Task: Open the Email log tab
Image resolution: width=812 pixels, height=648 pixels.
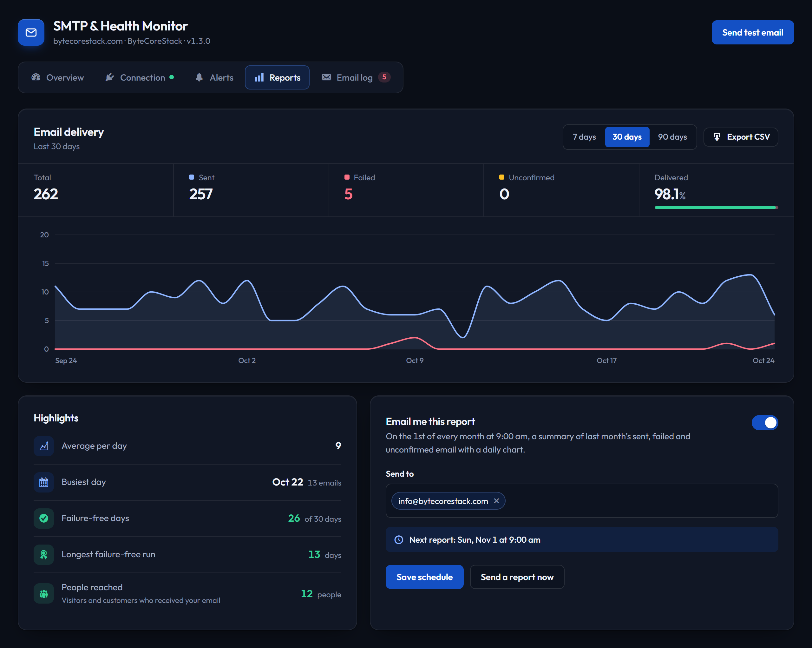Action: click(356, 77)
